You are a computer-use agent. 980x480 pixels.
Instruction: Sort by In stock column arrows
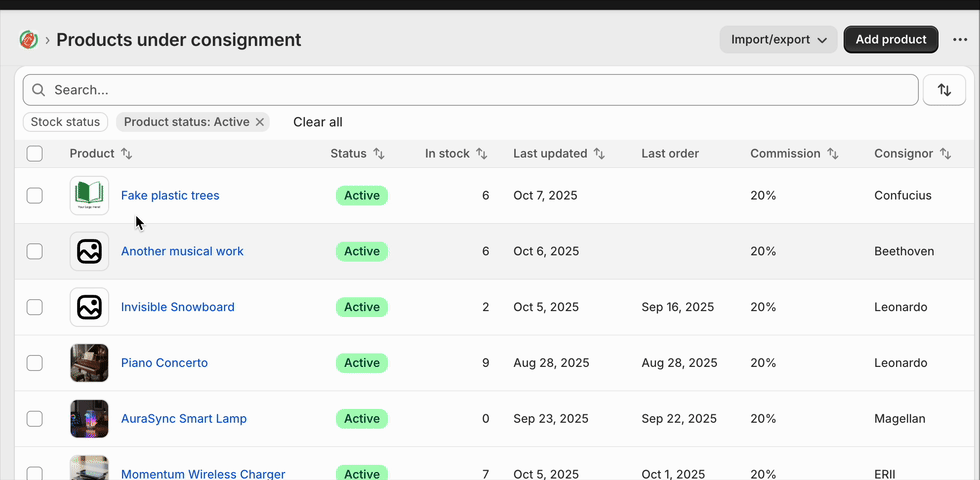click(x=481, y=154)
